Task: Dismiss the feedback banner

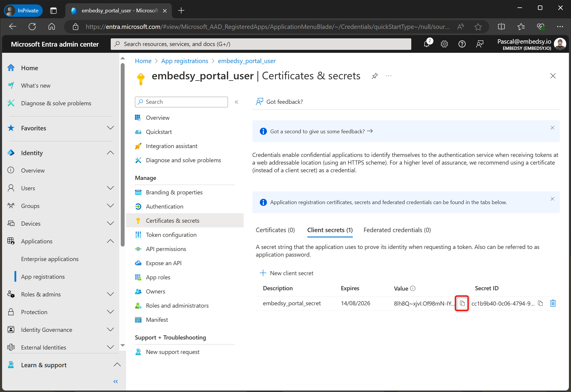Action: (x=552, y=128)
